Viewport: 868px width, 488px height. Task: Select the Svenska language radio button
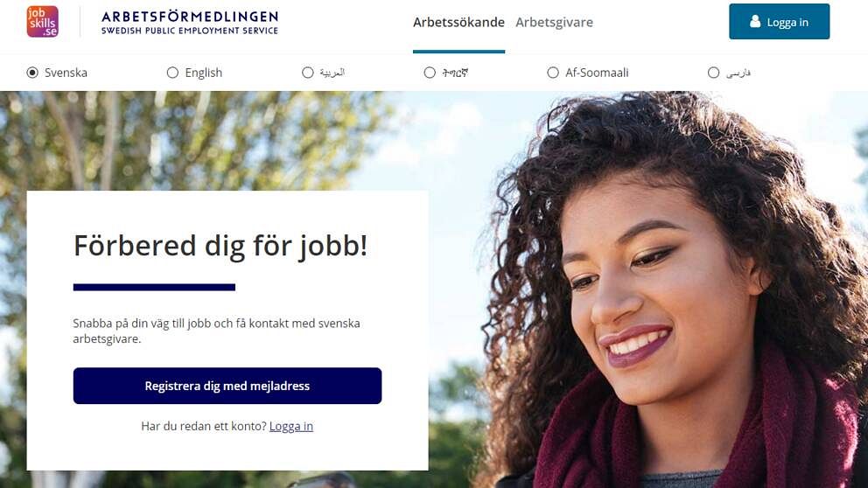point(32,73)
